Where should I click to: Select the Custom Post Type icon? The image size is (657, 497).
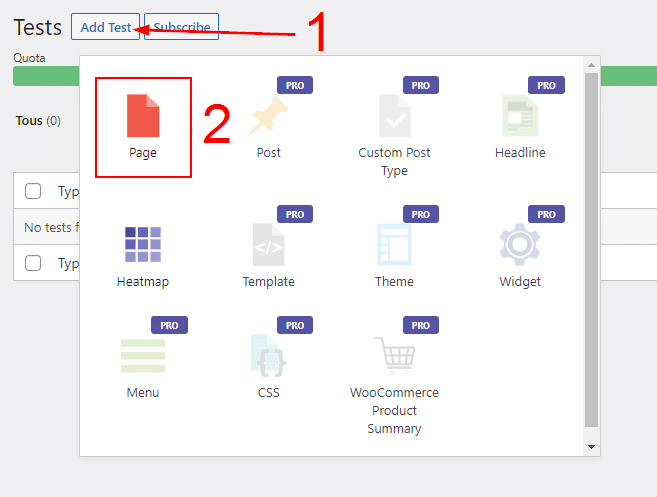pyautogui.click(x=394, y=116)
